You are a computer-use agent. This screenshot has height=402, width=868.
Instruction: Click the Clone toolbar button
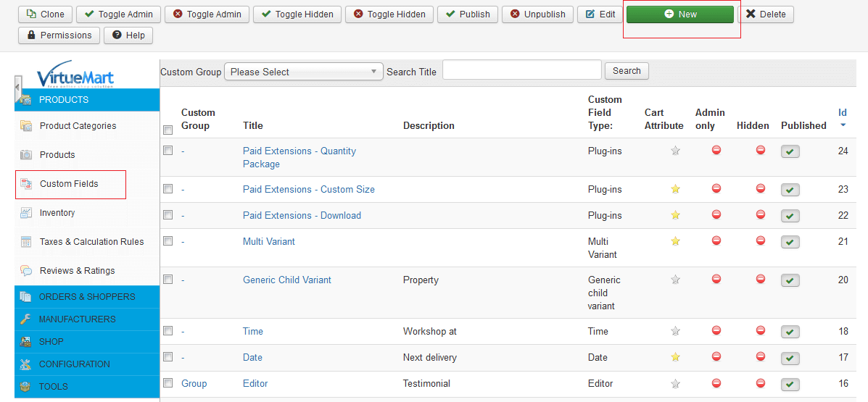[x=46, y=14]
